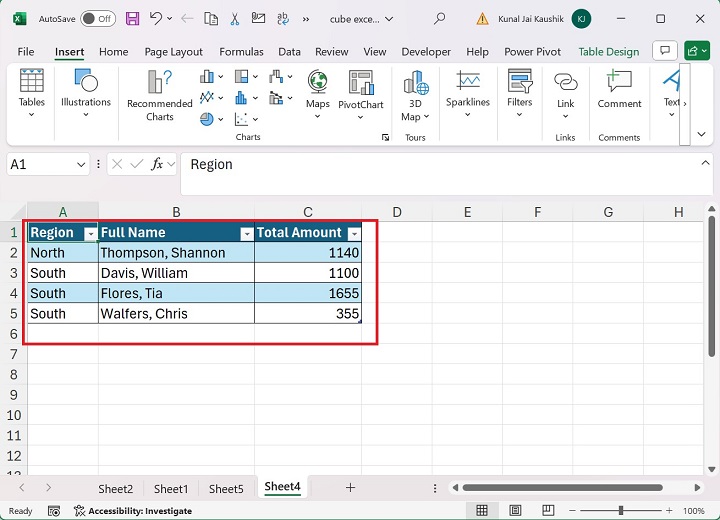
Task: Switch to Sheet2 tab
Action: tap(115, 489)
